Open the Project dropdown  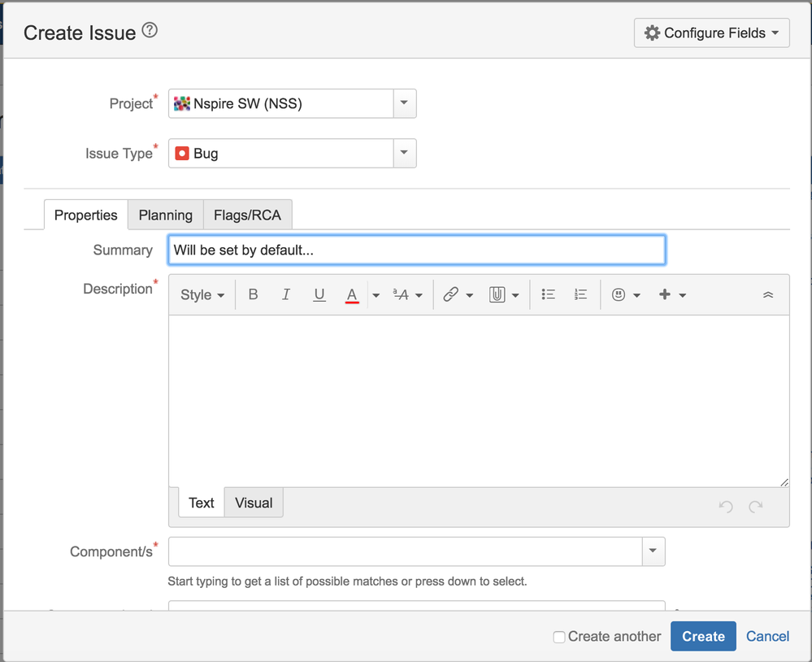(x=405, y=103)
